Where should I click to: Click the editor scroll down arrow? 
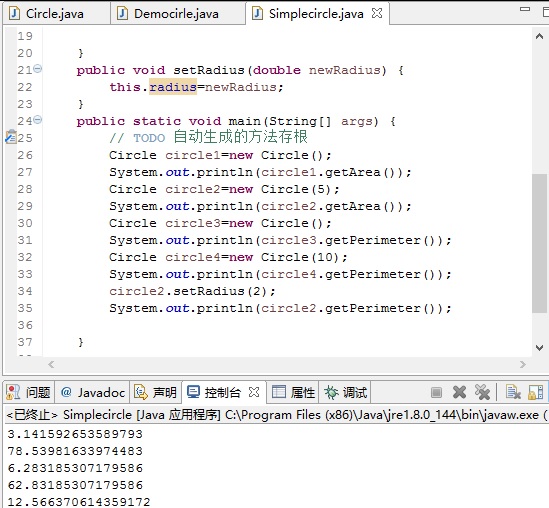(x=539, y=348)
